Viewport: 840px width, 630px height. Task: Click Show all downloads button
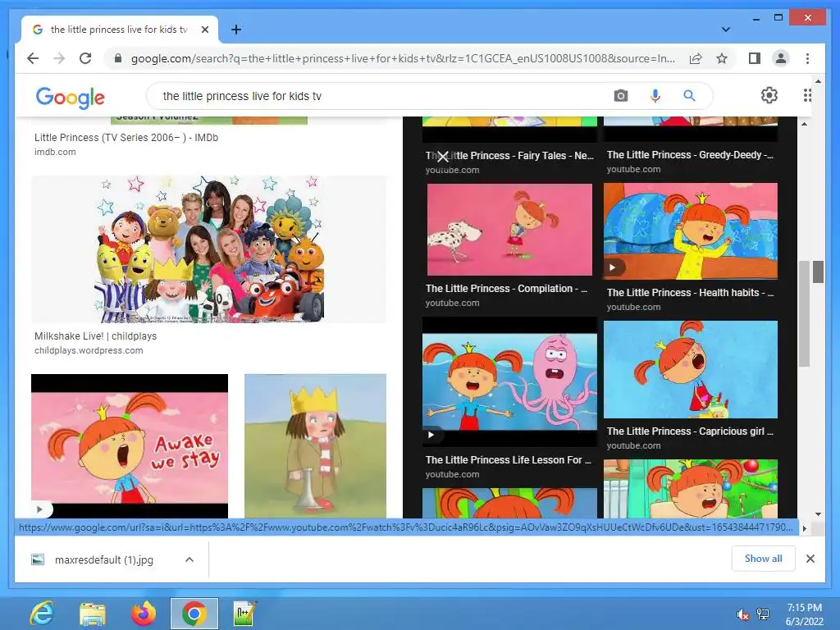(x=764, y=559)
